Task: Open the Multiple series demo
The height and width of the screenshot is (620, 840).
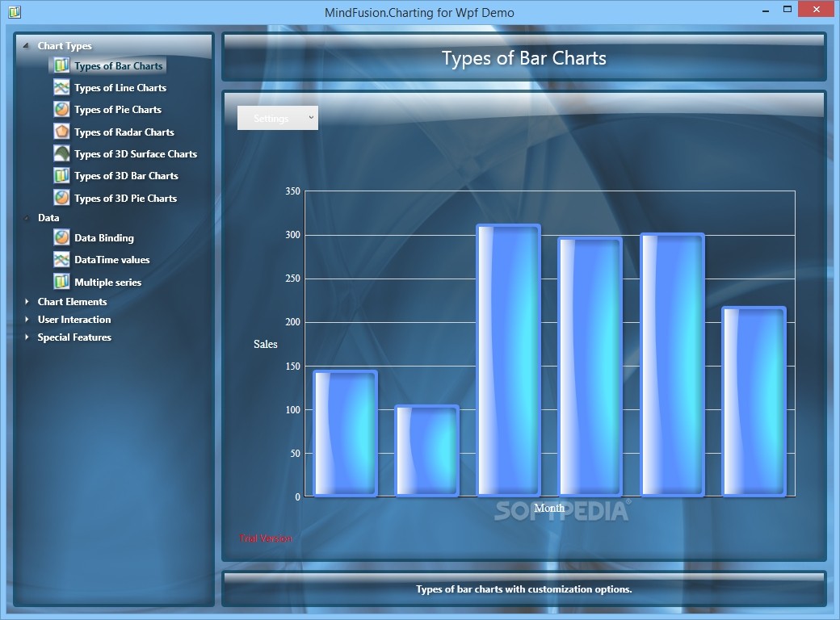Action: tap(107, 283)
